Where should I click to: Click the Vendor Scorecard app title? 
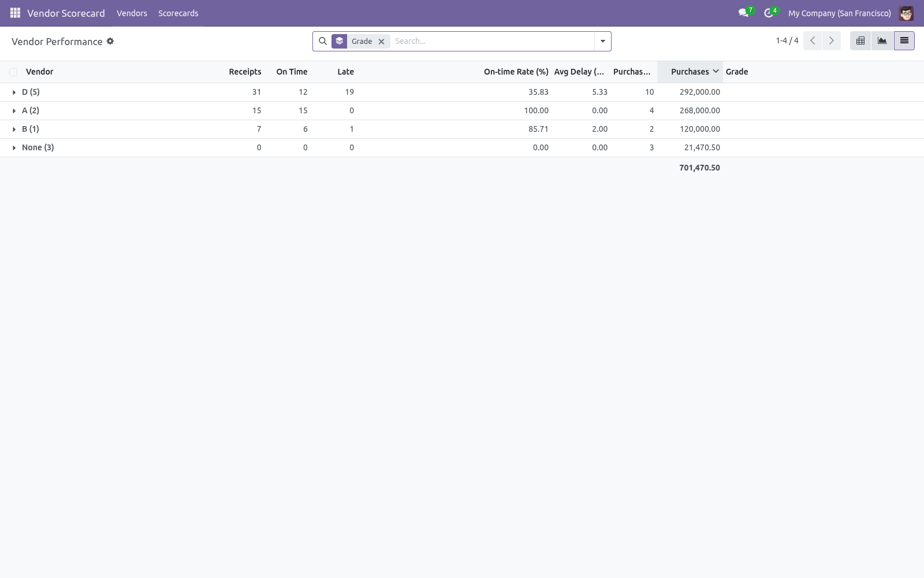click(x=66, y=13)
